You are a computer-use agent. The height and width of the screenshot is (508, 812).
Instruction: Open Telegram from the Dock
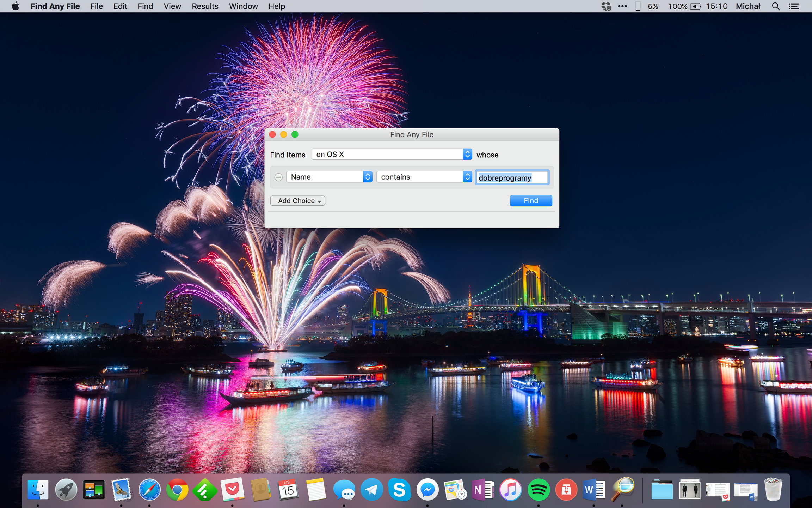[372, 490]
